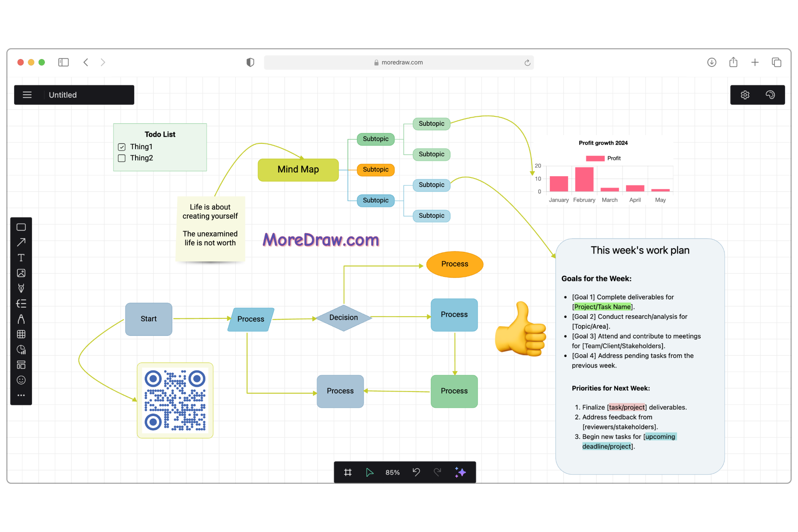Open the AI sparkle assistant
The image size is (798, 532).
[460, 472]
